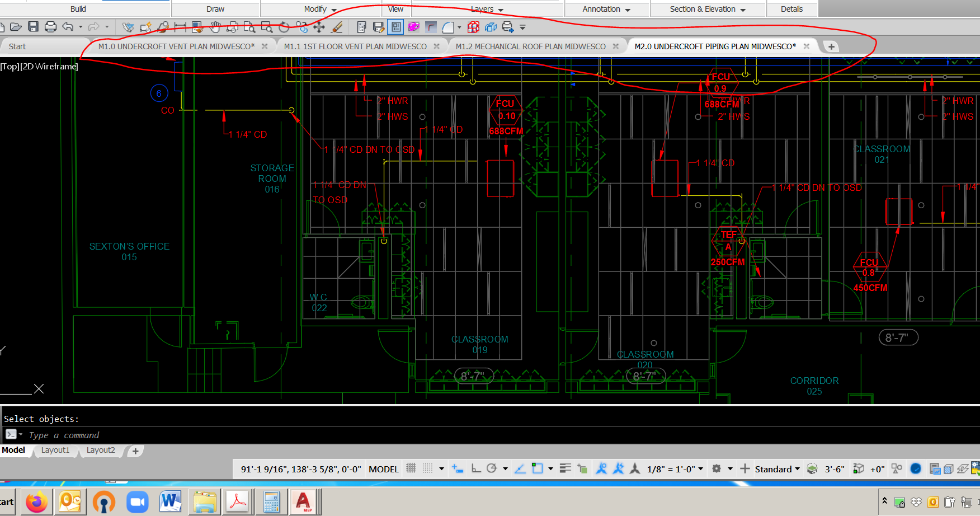Save the current drawing

34,26
